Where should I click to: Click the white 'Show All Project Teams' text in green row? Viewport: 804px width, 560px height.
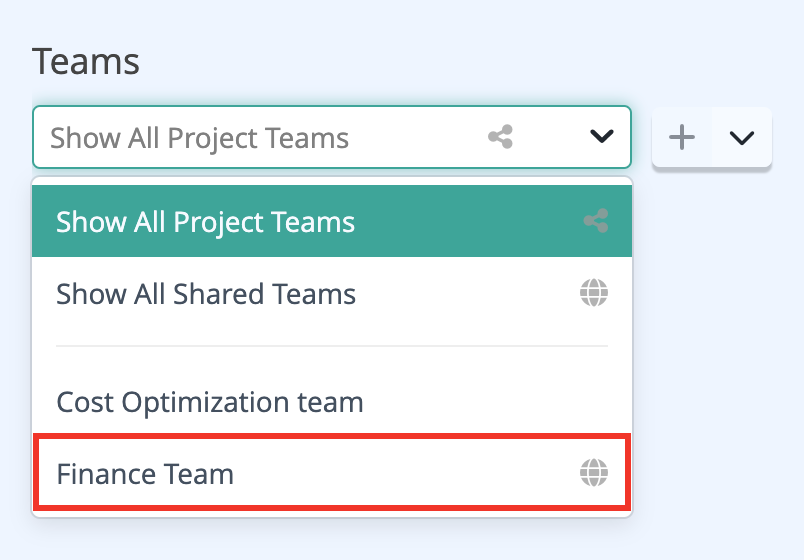click(x=205, y=222)
